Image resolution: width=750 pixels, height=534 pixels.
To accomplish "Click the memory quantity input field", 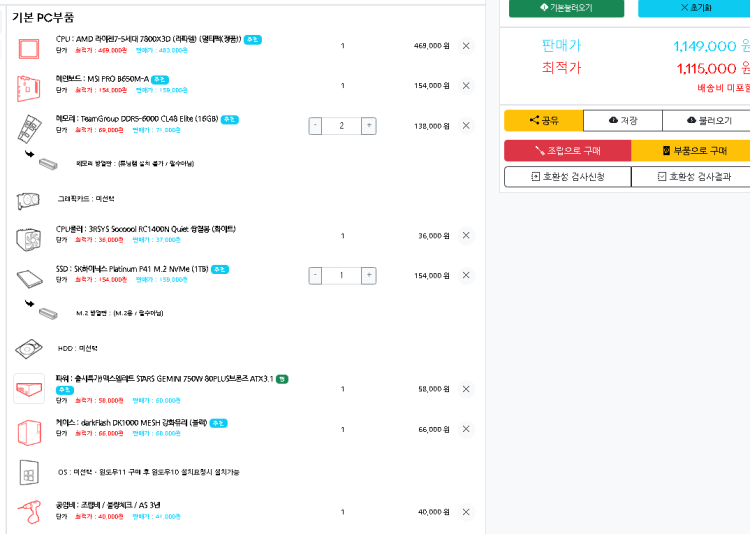I will 342,126.
